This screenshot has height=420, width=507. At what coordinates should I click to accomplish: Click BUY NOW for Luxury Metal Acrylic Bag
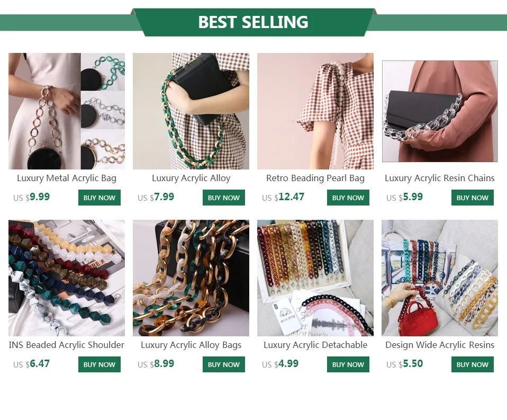pos(99,198)
